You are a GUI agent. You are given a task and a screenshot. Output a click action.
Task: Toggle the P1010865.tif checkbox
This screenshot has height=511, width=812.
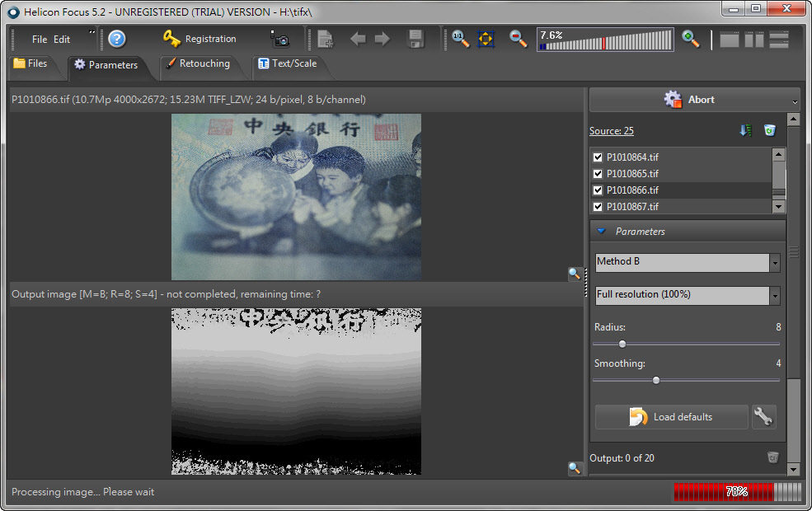pos(598,174)
